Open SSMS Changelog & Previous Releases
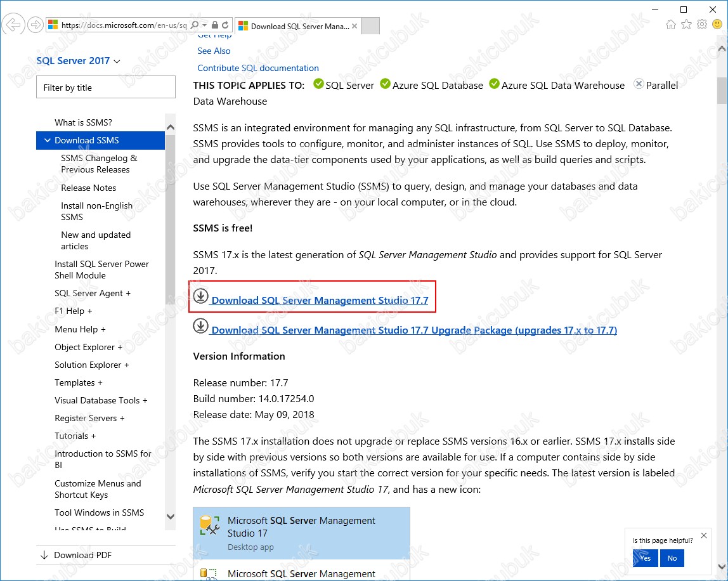 (99, 164)
